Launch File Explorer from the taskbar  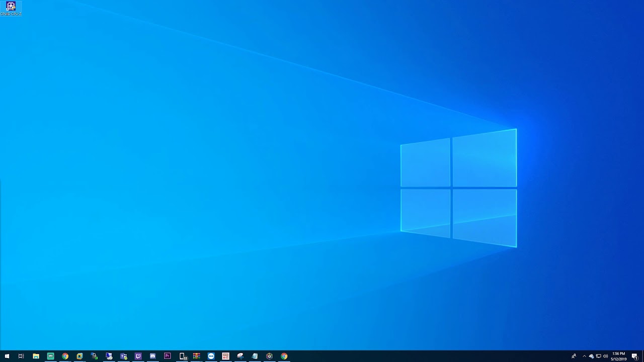coord(36,356)
